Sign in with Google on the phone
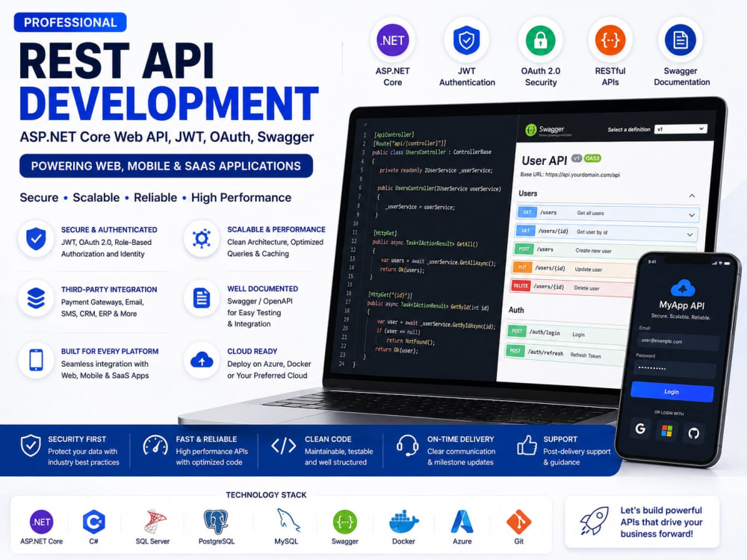The height and width of the screenshot is (560, 747). (x=640, y=429)
